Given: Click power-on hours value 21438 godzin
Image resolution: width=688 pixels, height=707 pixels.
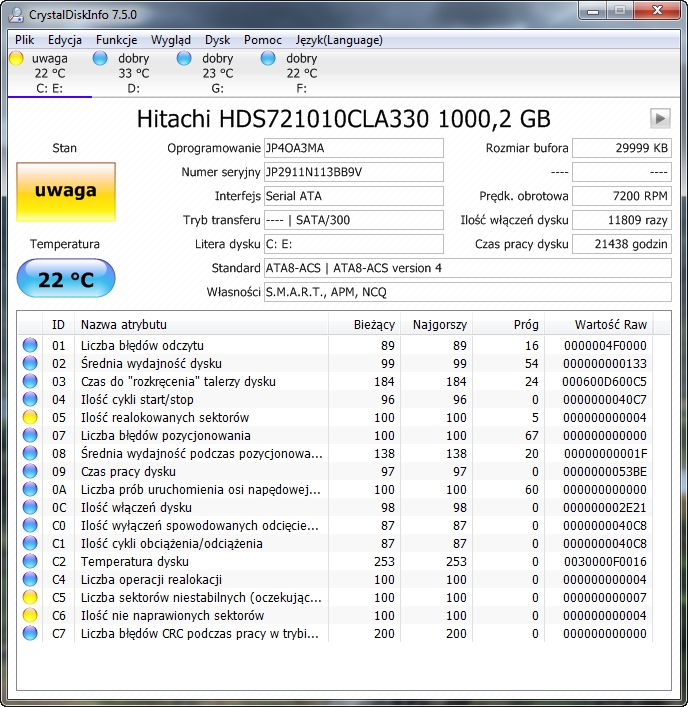Looking at the screenshot, I should coord(622,244).
